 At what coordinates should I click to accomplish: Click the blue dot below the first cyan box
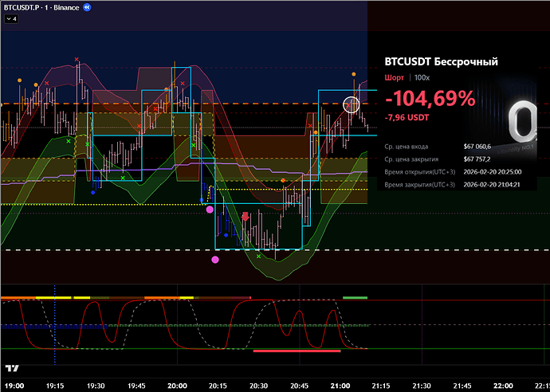[x=94, y=192]
